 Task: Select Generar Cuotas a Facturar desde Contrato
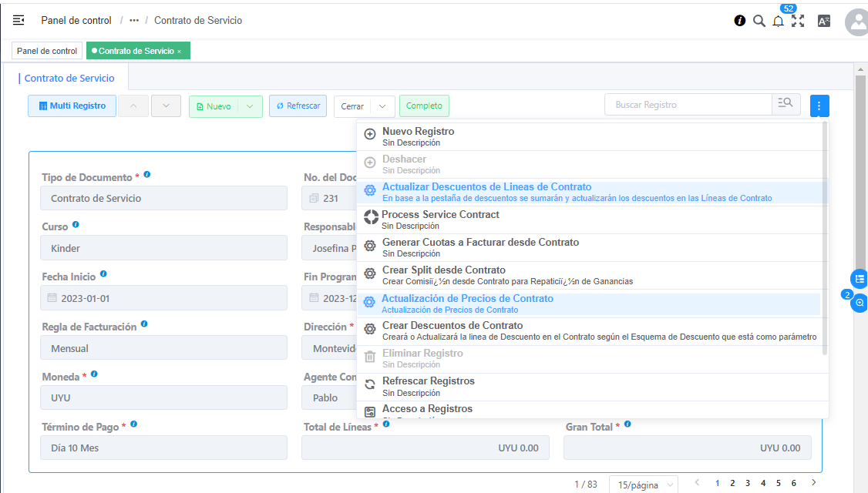coord(480,243)
